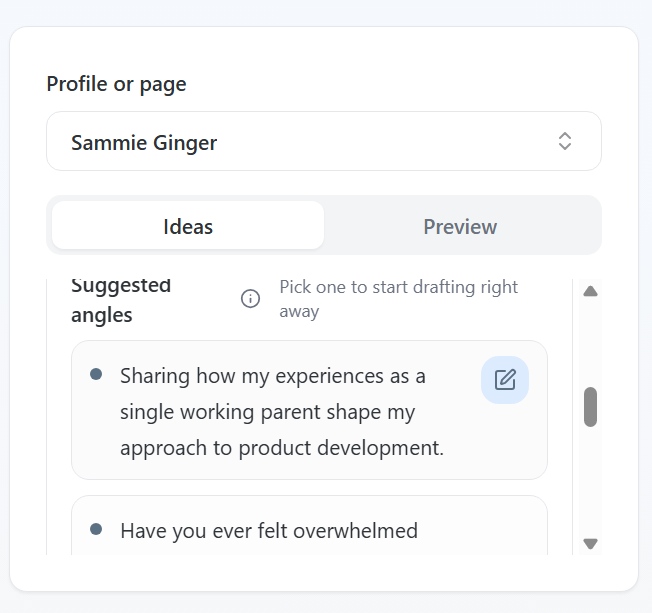This screenshot has height=613, width=652.
Task: Click the 'Profile or page' label
Action: tap(116, 84)
